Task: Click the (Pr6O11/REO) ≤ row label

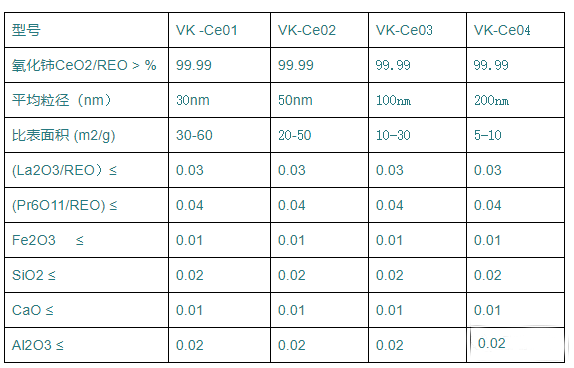Action: coord(86,205)
